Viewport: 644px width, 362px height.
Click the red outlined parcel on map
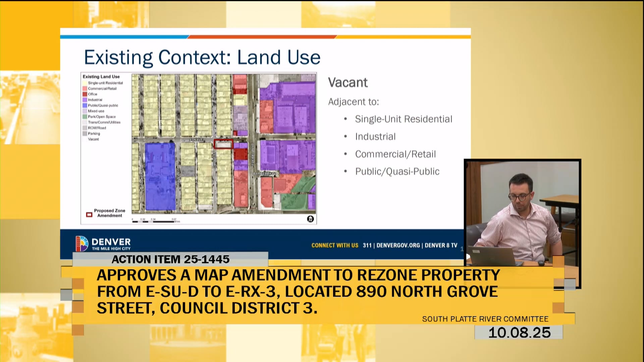(223, 144)
